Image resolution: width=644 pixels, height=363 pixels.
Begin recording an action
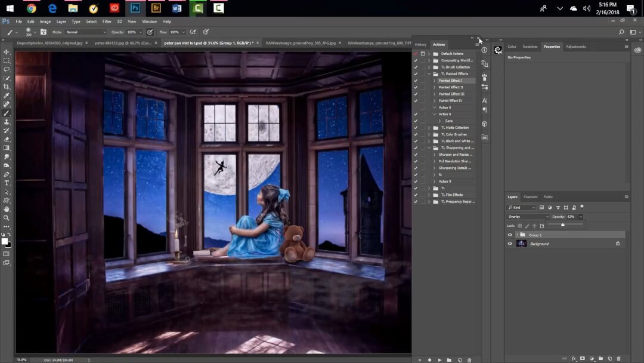[429, 360]
